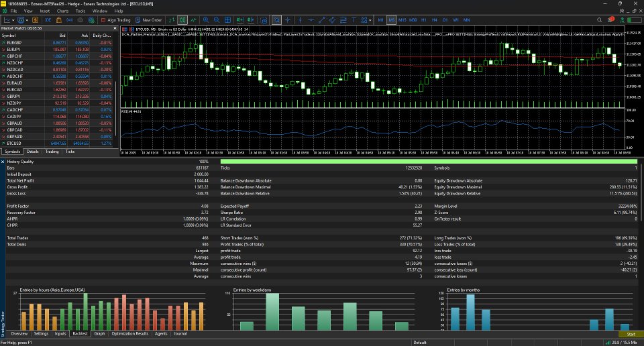This screenshot has width=644, height=346.
Task: Open the profiles dropdown arrow
Action: 27,20
